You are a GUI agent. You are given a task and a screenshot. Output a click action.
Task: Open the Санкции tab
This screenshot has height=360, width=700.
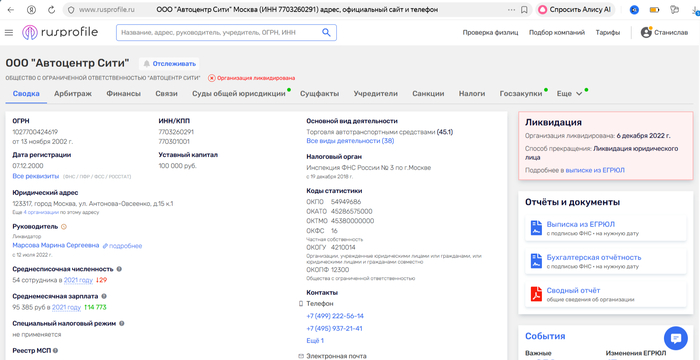click(x=428, y=93)
